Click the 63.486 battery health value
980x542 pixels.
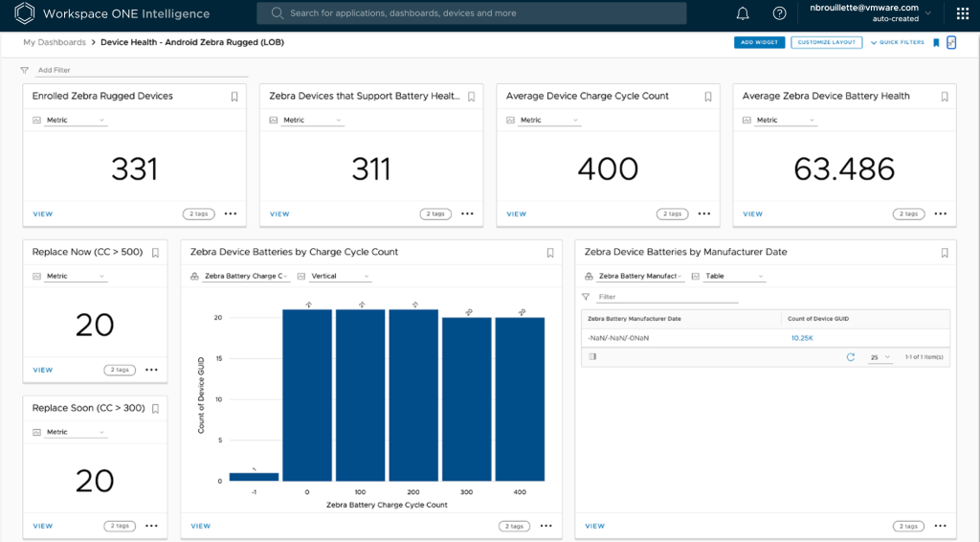pyautogui.click(x=844, y=169)
